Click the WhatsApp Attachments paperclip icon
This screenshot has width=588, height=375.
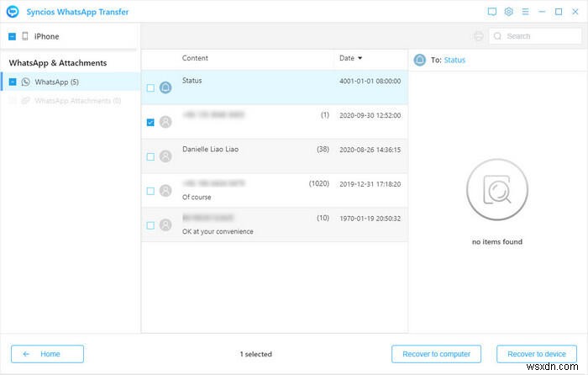(x=25, y=101)
